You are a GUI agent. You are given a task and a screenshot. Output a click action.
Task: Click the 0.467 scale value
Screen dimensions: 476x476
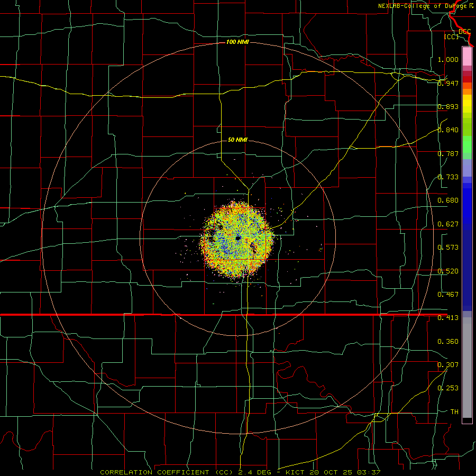pyautogui.click(x=448, y=295)
